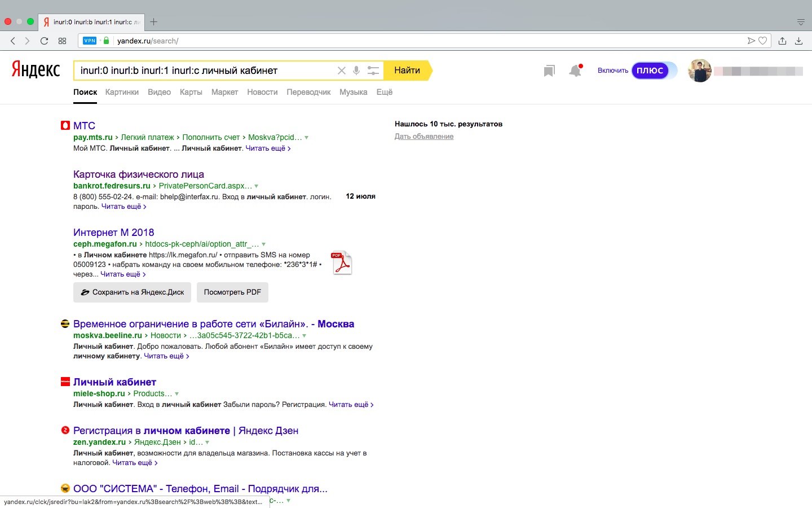The width and height of the screenshot is (812, 508).
Task: Click the pay.mts.ru green domain link
Action: pos(93,137)
